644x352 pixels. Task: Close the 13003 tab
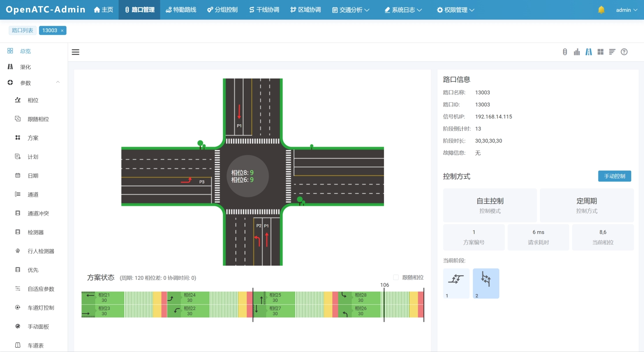(x=62, y=31)
